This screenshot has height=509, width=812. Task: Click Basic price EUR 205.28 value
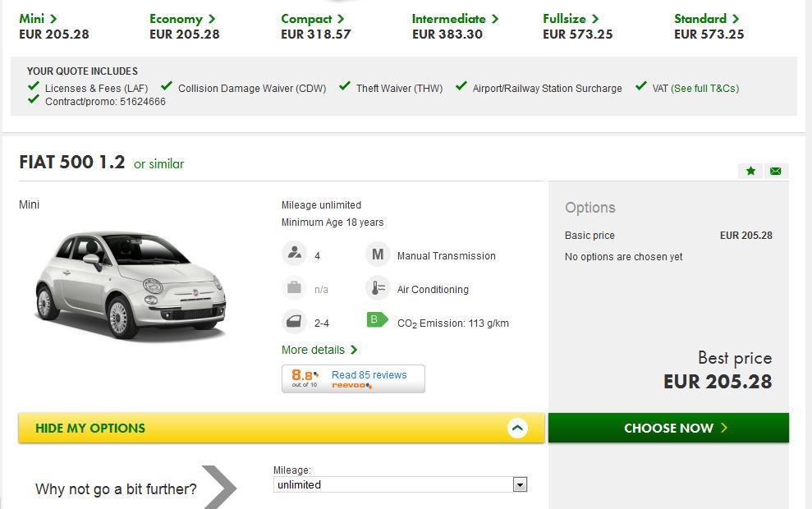coord(745,236)
